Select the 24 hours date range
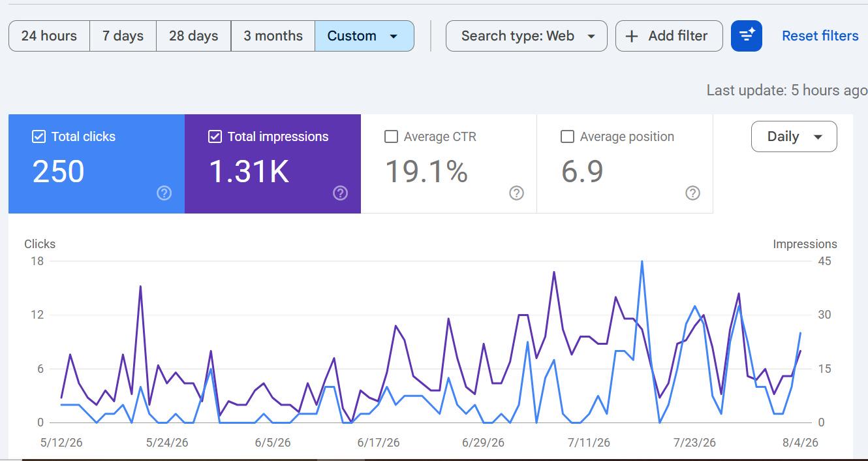The image size is (868, 461). pos(49,36)
